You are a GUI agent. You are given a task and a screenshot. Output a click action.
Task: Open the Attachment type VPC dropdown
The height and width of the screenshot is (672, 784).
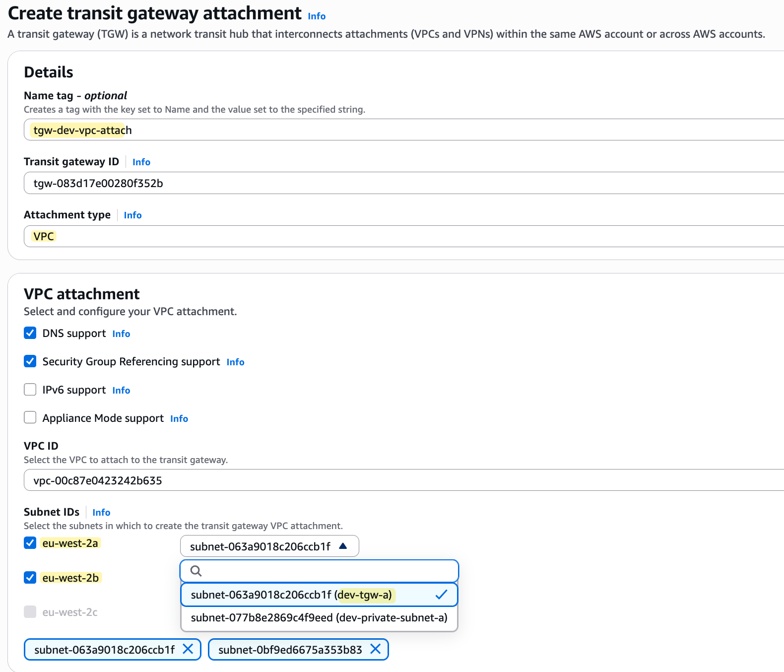tap(404, 236)
